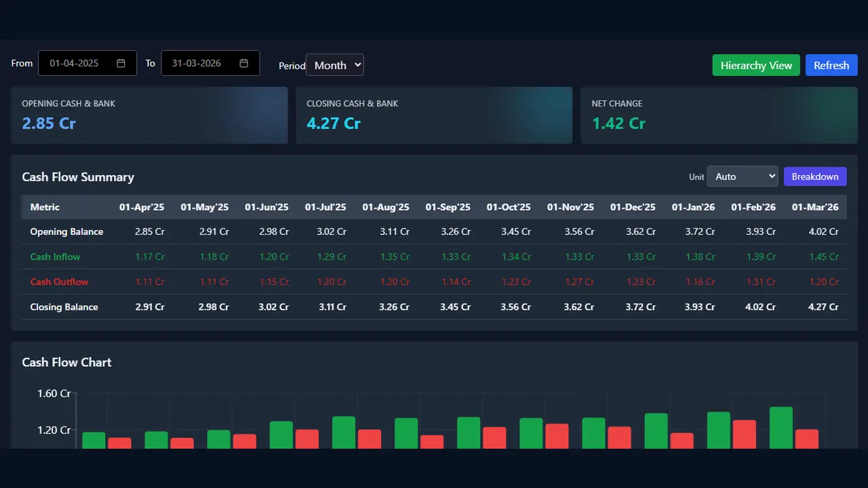Open calendar picker in To date field

pos(243,63)
